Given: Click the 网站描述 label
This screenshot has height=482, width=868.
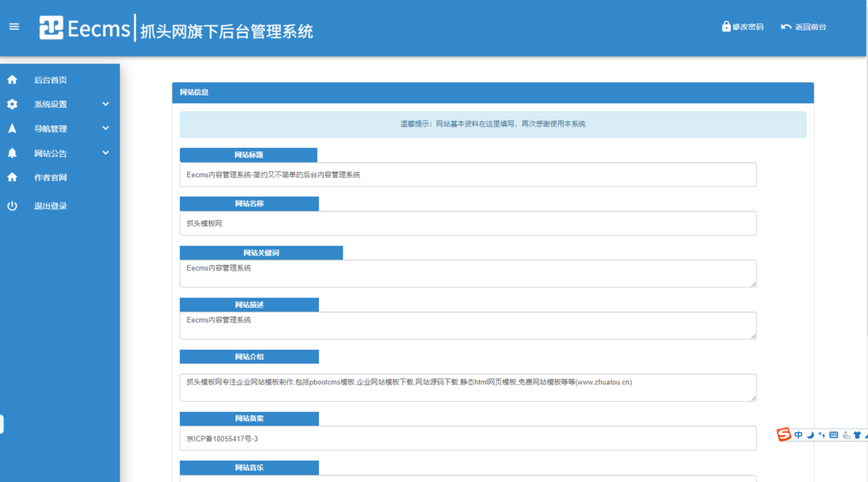Looking at the screenshot, I should tap(249, 305).
